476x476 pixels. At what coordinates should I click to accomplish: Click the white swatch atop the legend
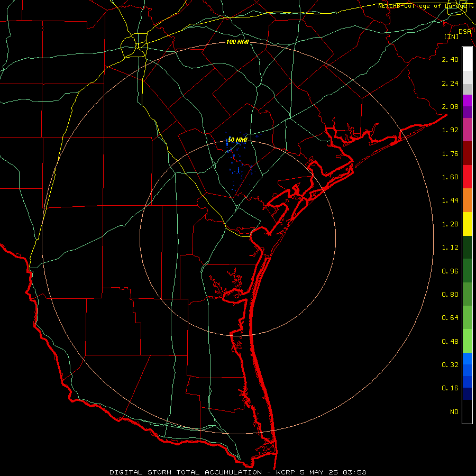[467, 59]
